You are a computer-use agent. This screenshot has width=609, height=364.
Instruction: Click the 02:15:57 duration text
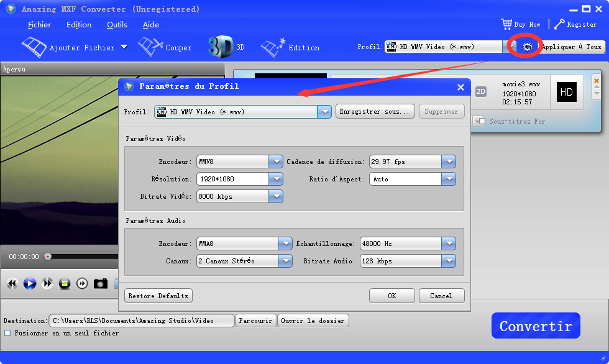click(x=517, y=102)
